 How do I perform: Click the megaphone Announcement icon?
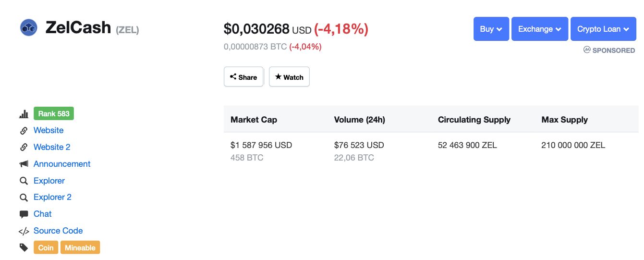point(24,164)
